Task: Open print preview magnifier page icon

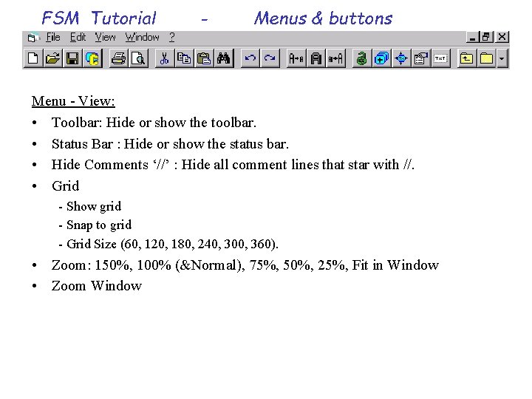Action: 138,58
